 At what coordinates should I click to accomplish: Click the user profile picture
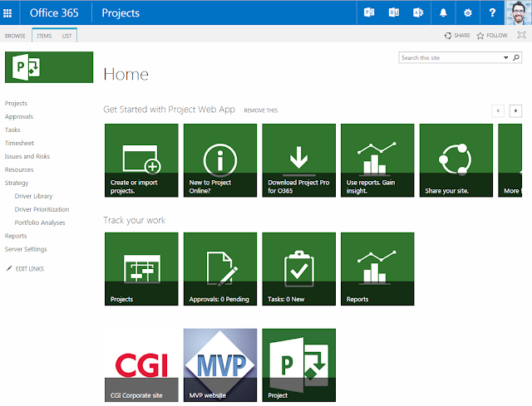point(519,12)
